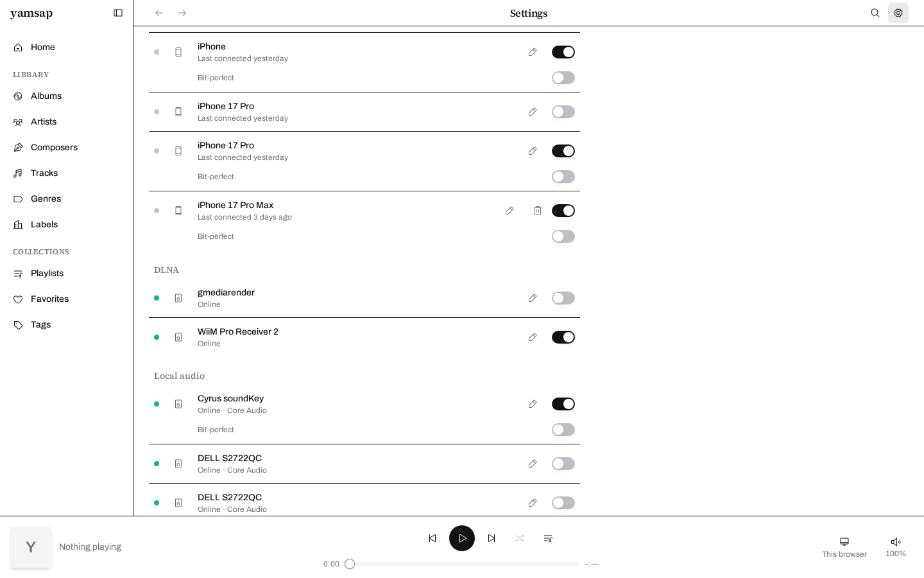Screen dimensions: 924x578
Task: Click the settings gear icon
Action: (x=898, y=13)
